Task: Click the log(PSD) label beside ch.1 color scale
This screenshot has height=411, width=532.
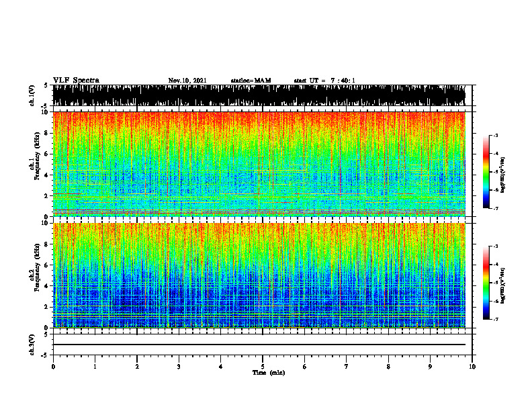Action: (x=503, y=175)
